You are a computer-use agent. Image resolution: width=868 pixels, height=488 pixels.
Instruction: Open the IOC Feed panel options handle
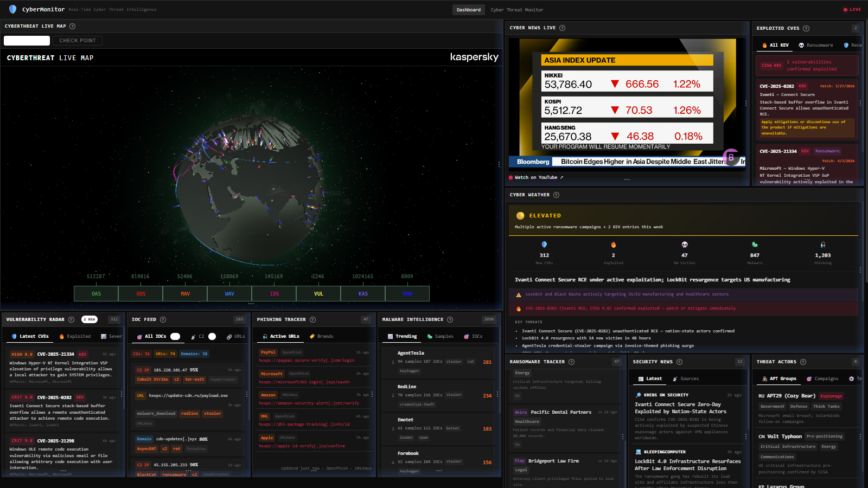247,394
